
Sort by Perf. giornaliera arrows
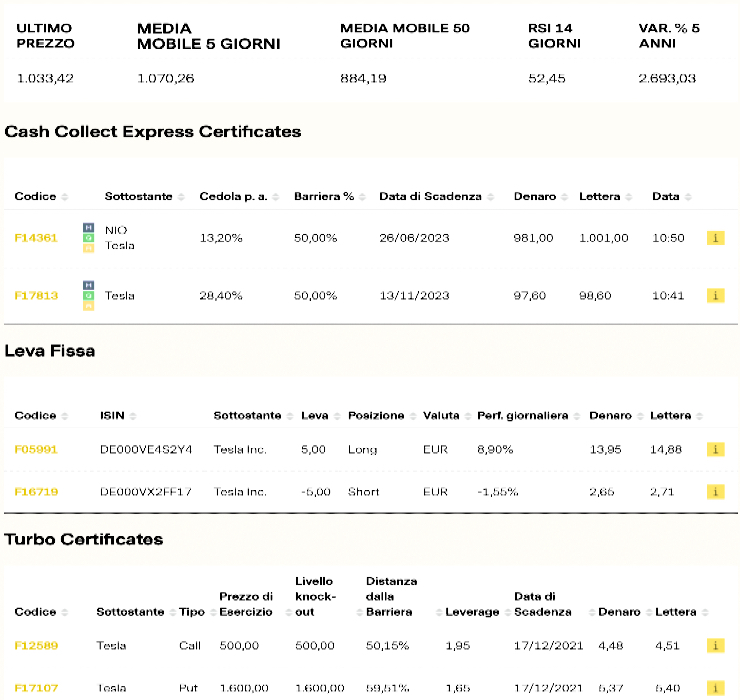[577, 416]
